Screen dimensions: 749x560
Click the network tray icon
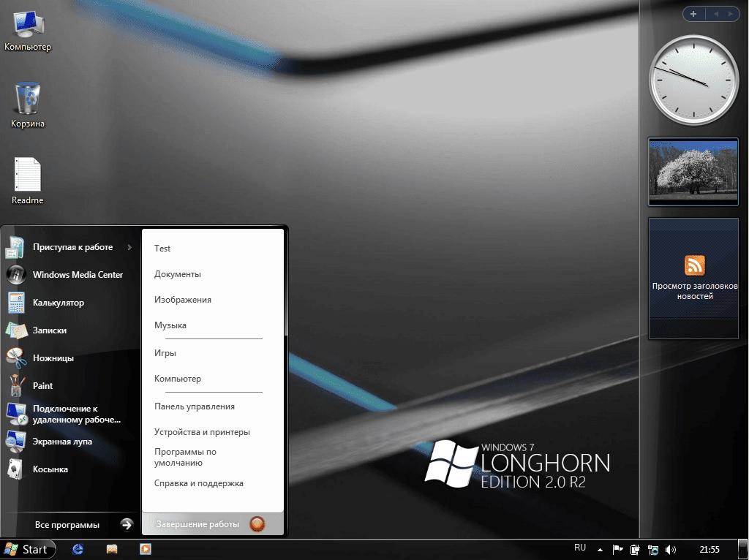pyautogui.click(x=653, y=550)
